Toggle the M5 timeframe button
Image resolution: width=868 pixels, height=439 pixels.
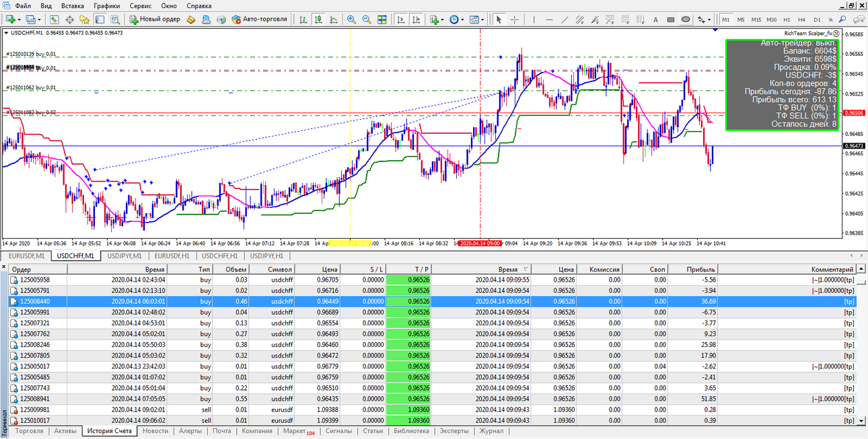click(x=741, y=19)
